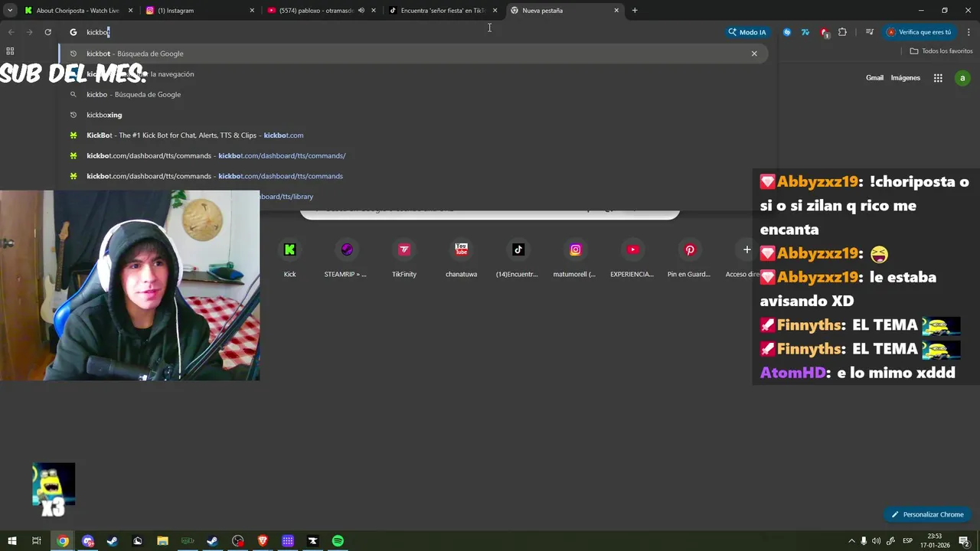Open the clock showing 23:53

(934, 541)
